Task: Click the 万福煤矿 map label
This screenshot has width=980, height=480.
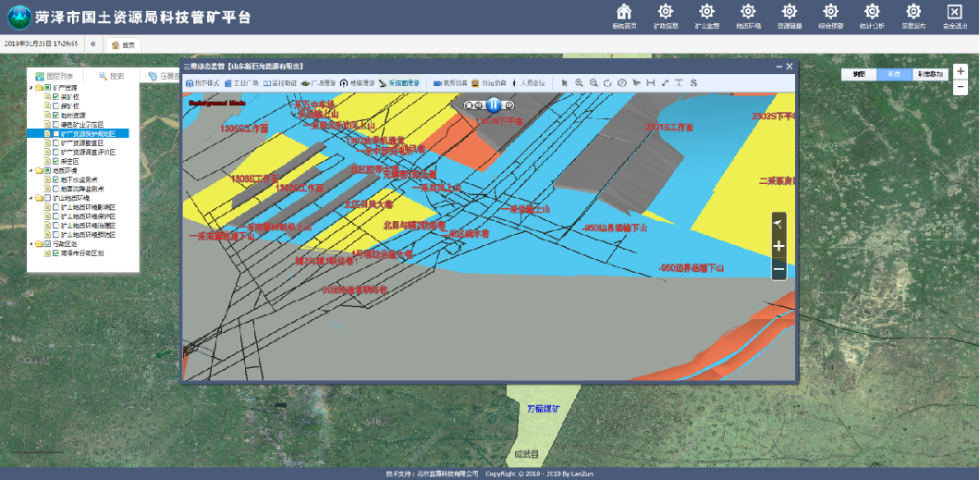Action: (544, 409)
